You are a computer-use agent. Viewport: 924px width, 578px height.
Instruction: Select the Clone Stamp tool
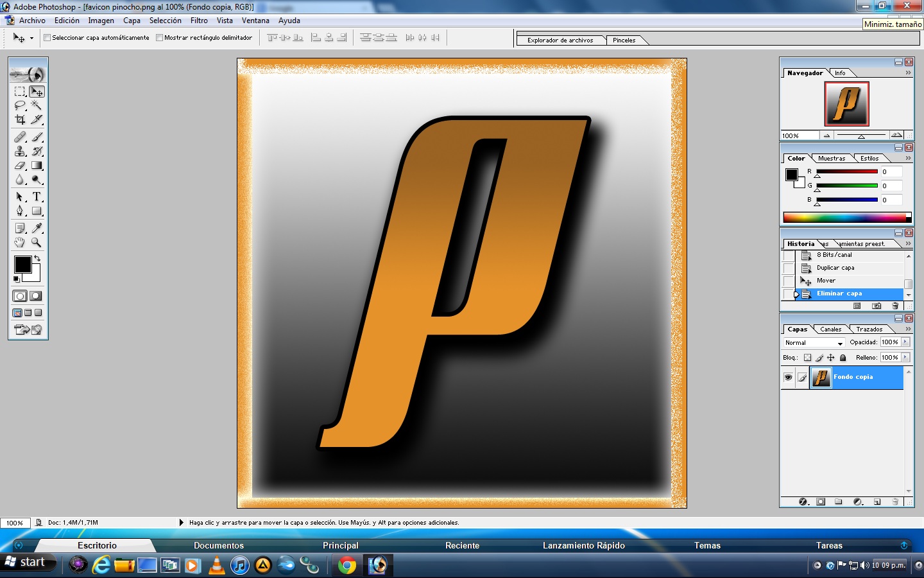click(20, 151)
